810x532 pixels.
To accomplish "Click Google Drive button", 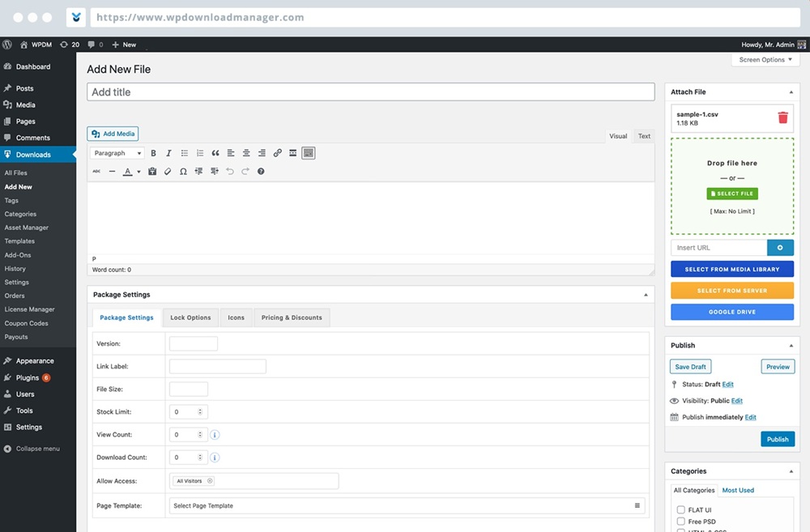I will 732,312.
